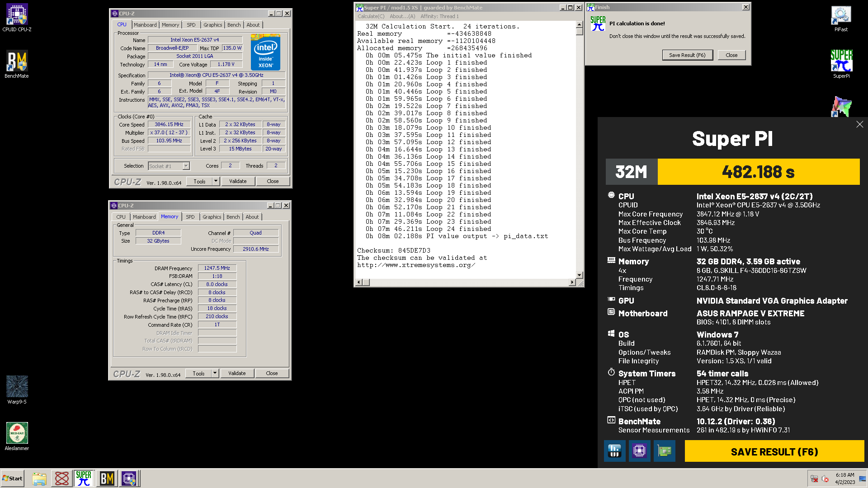
Task: Click Super PI horizontal scrollbar right arrow
Action: point(572,282)
